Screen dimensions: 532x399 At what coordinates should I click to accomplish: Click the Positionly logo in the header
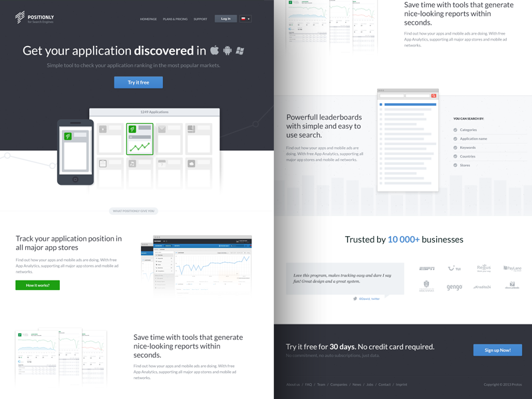[x=35, y=18]
